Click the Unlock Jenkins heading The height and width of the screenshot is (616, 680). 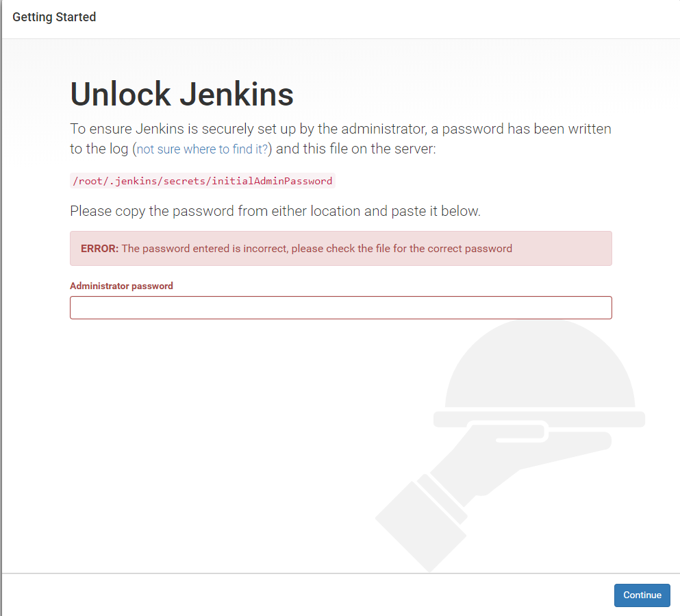click(x=181, y=95)
